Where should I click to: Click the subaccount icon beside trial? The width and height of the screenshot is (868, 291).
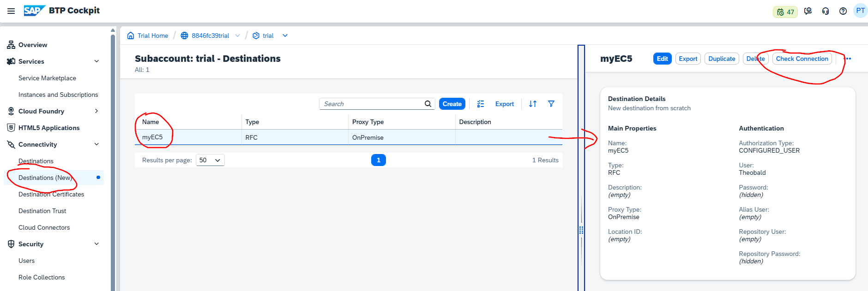256,36
